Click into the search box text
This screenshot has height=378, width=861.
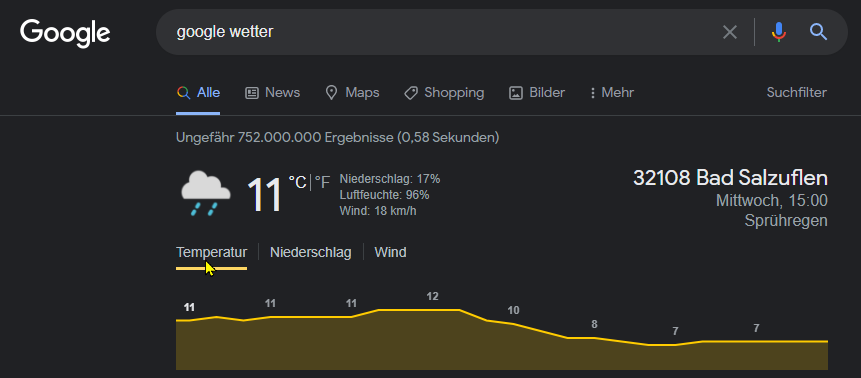[x=225, y=32]
